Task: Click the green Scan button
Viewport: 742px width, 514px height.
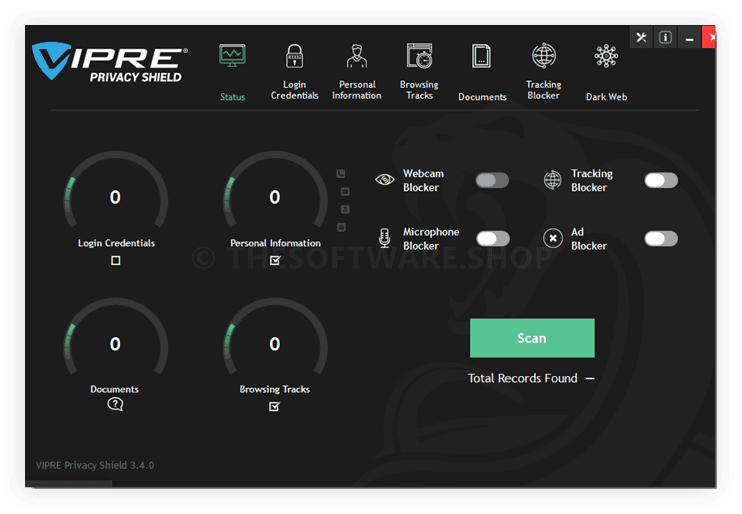Action: 532,338
